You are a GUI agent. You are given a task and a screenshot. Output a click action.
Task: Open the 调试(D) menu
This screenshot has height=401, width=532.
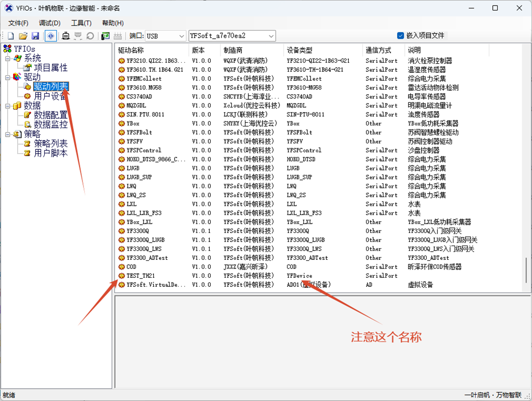point(49,23)
